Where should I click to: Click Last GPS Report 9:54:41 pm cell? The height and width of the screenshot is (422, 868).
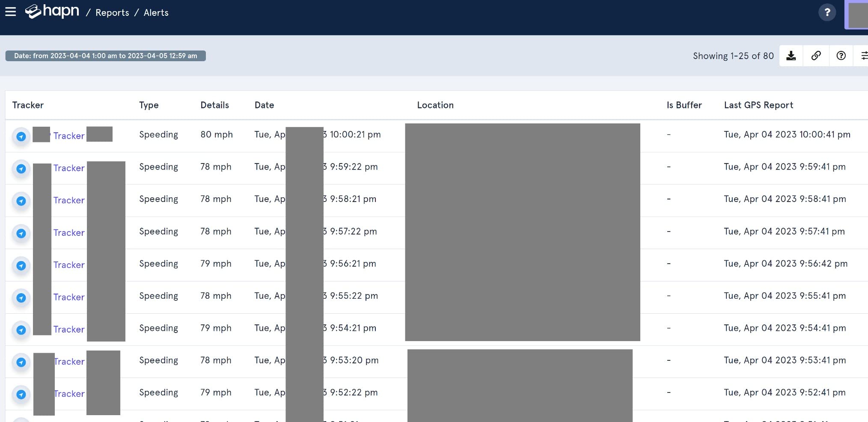pos(785,328)
